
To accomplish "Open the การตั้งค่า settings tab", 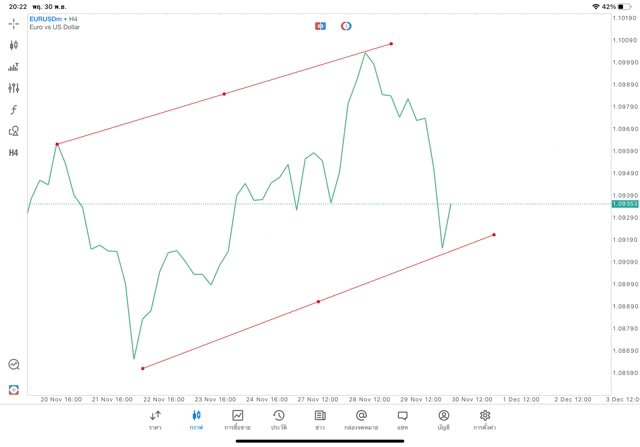I will (485, 419).
